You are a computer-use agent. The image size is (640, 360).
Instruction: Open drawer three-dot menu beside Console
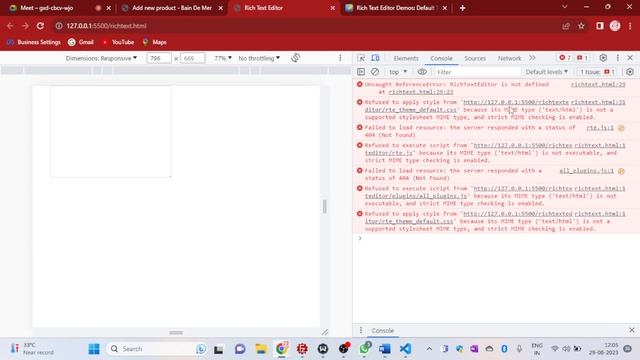pos(360,330)
